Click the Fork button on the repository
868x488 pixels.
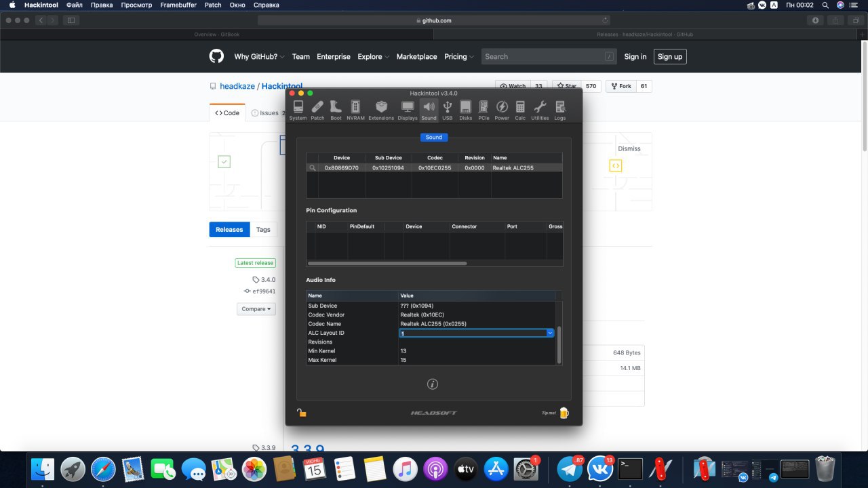click(x=620, y=86)
